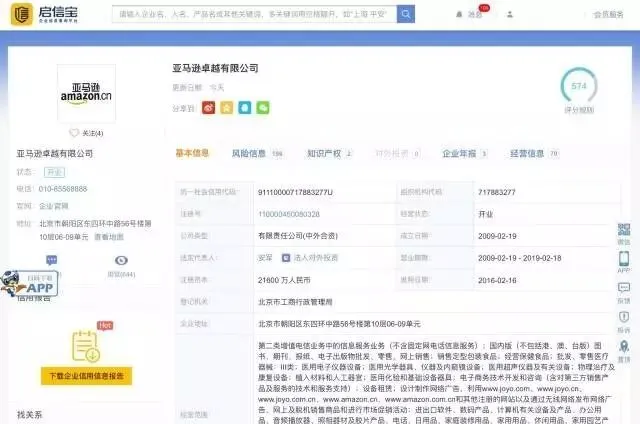
Task: Click the floating APP download mascot banner
Action: [29, 283]
